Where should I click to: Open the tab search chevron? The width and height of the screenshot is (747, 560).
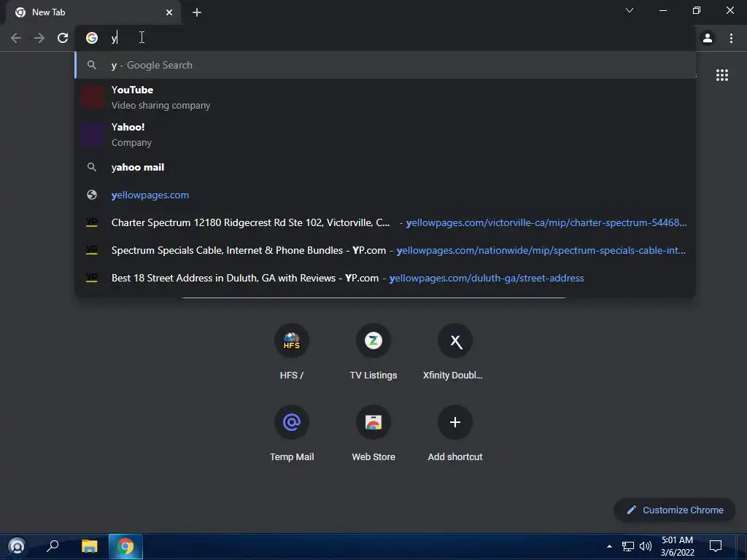(630, 10)
